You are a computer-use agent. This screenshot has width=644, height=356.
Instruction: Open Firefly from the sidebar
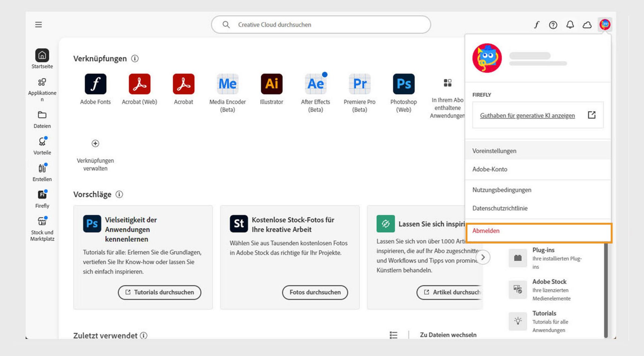pyautogui.click(x=42, y=199)
